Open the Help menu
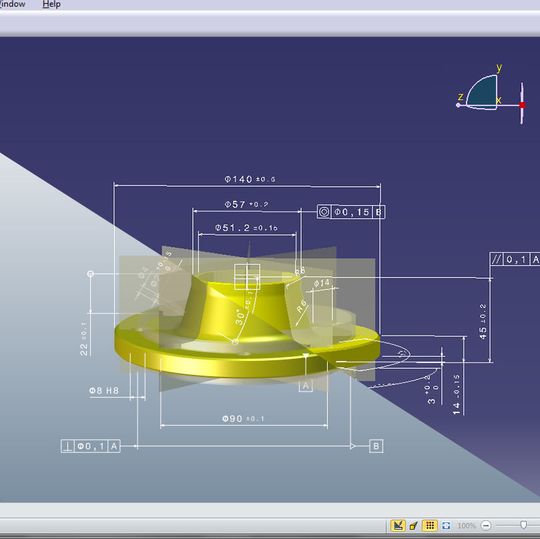The height and width of the screenshot is (539, 540). (x=52, y=4)
